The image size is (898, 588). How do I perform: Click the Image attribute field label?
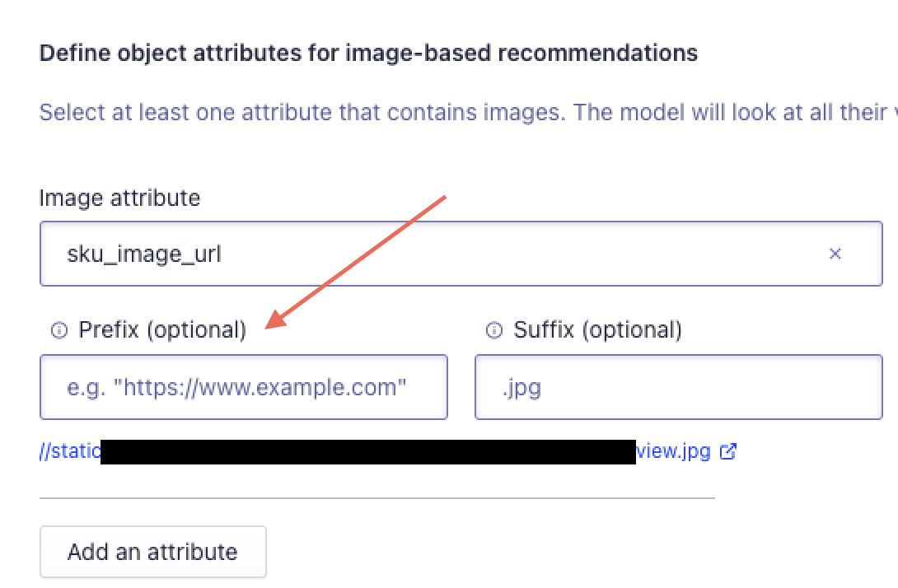click(119, 198)
